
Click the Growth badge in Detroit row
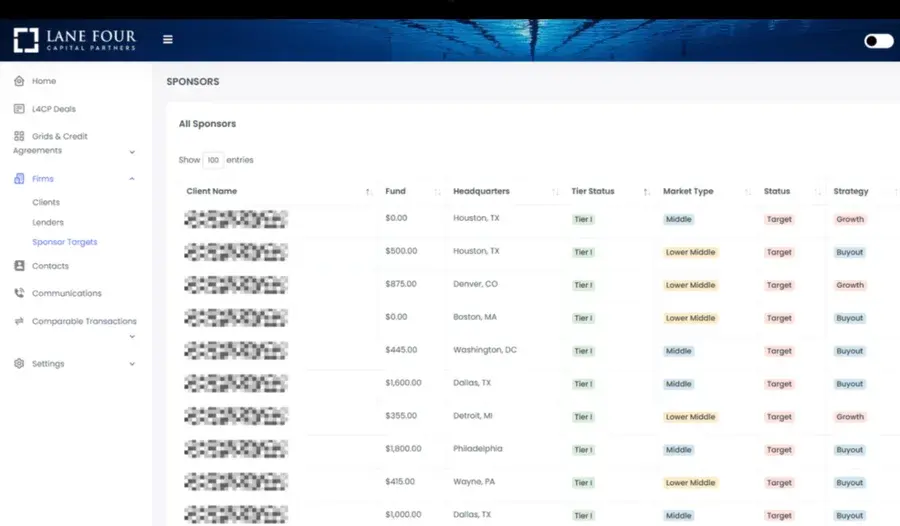tap(849, 417)
